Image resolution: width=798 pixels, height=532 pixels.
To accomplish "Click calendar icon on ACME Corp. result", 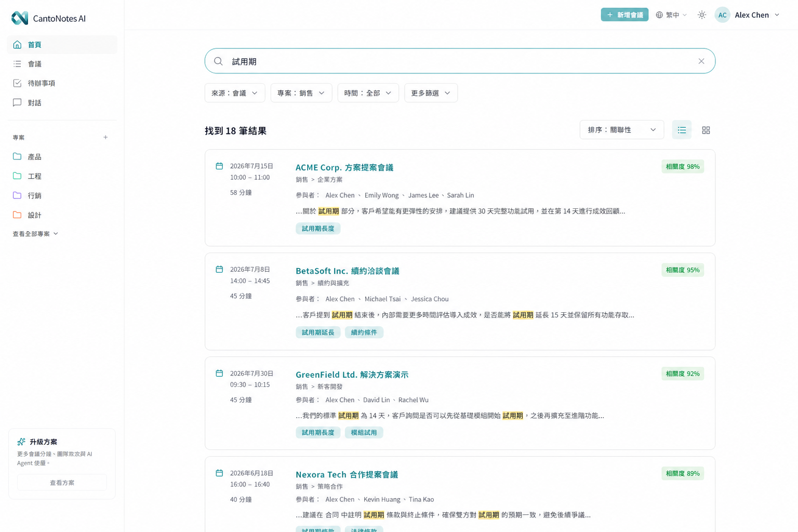I will [219, 166].
